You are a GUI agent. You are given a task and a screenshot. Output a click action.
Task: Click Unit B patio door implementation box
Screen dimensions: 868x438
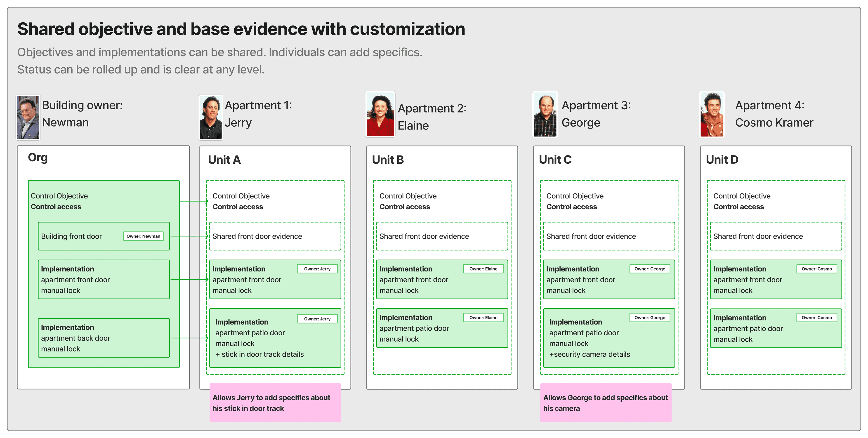pyautogui.click(x=442, y=328)
